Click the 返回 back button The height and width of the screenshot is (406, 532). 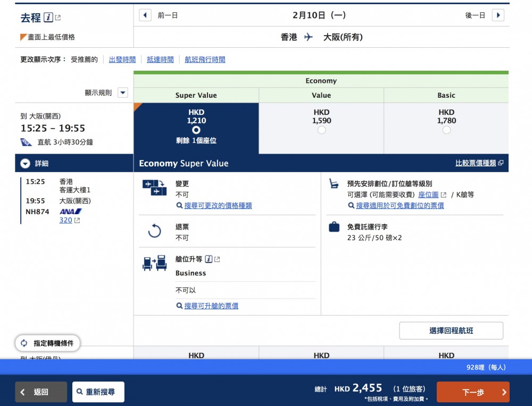pos(41,392)
